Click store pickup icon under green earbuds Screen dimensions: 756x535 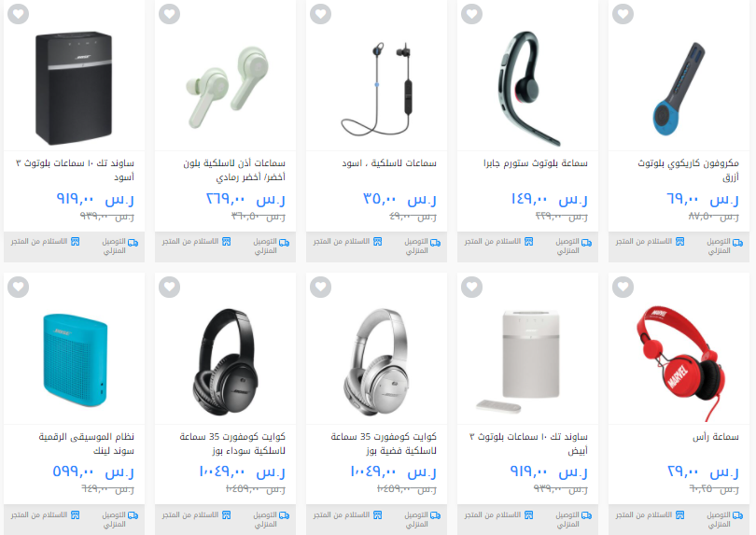click(227, 241)
